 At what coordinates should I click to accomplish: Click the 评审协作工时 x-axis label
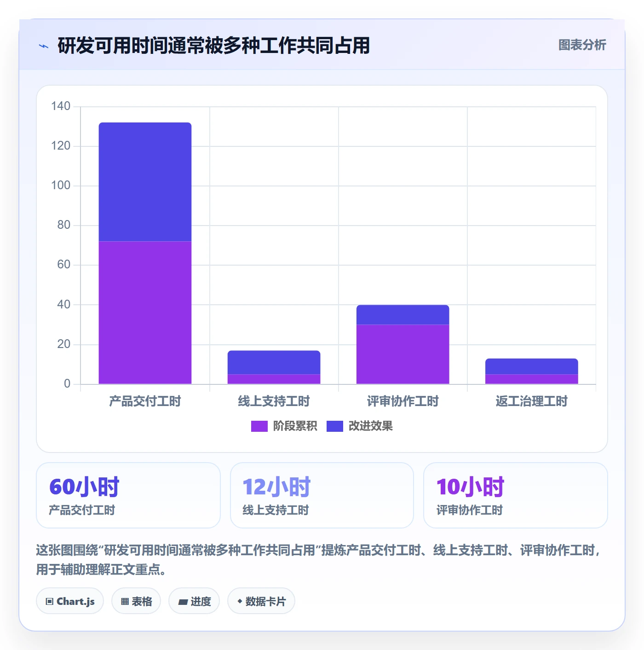402,401
